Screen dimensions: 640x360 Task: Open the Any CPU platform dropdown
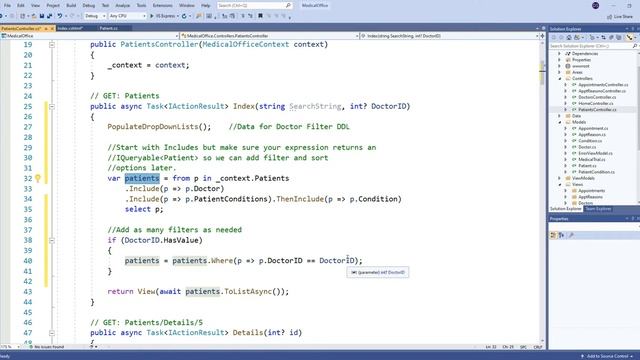[x=127, y=16]
